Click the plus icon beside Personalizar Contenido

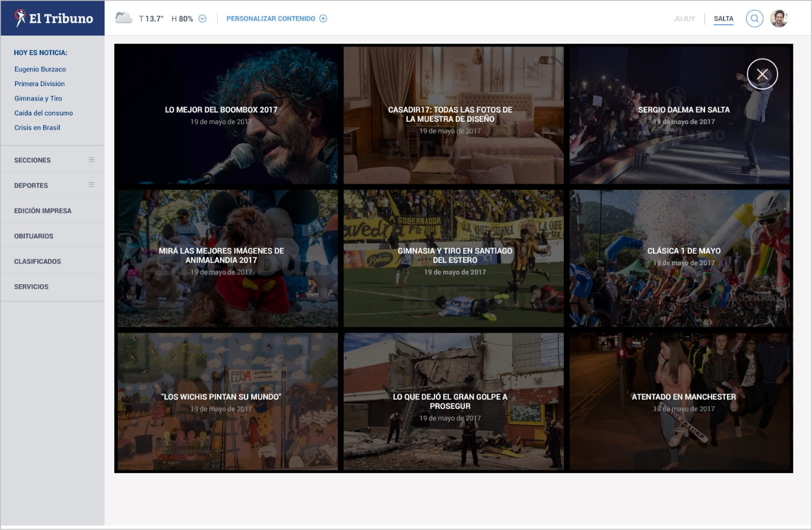pyautogui.click(x=323, y=18)
